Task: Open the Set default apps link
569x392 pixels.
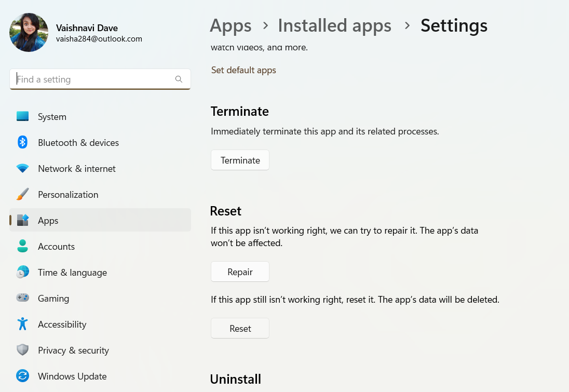Action: tap(243, 70)
